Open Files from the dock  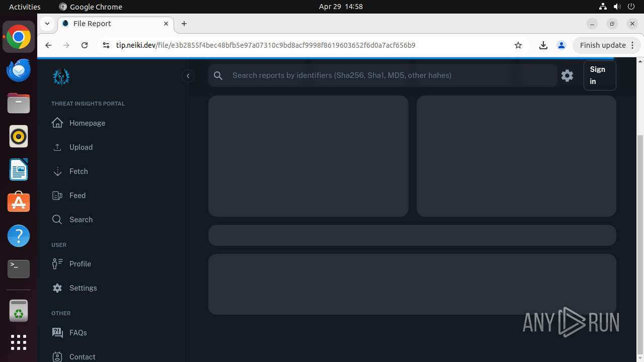19,104
